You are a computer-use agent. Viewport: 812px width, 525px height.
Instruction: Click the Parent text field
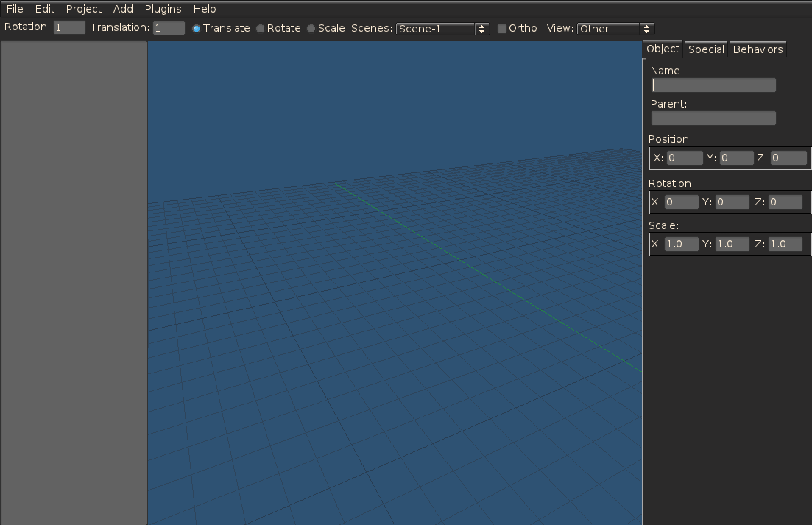[x=713, y=118]
